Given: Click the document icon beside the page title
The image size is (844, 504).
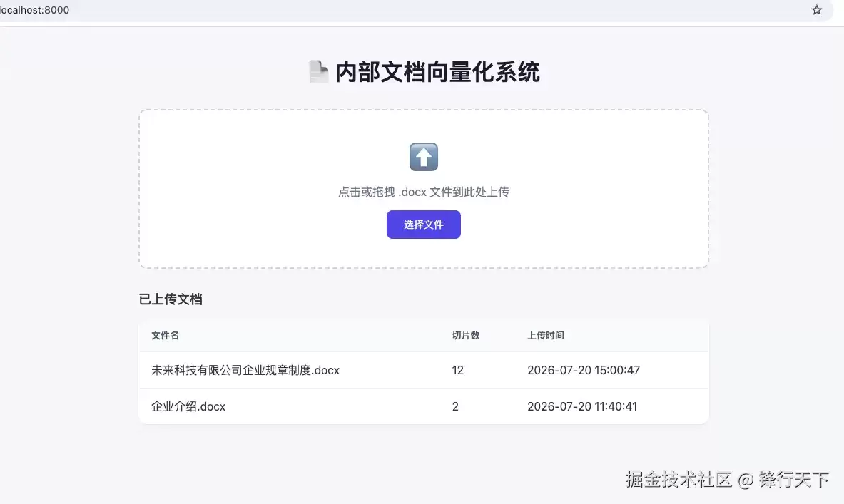Looking at the screenshot, I should (x=319, y=71).
